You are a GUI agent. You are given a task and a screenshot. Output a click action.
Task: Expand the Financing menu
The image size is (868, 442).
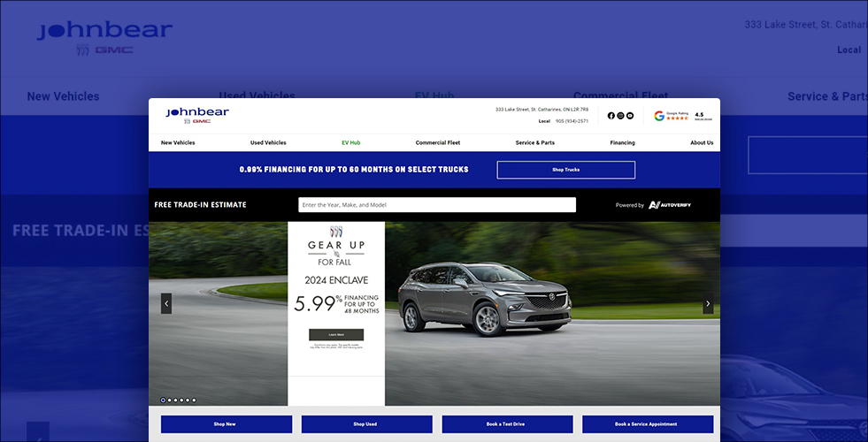(x=622, y=142)
